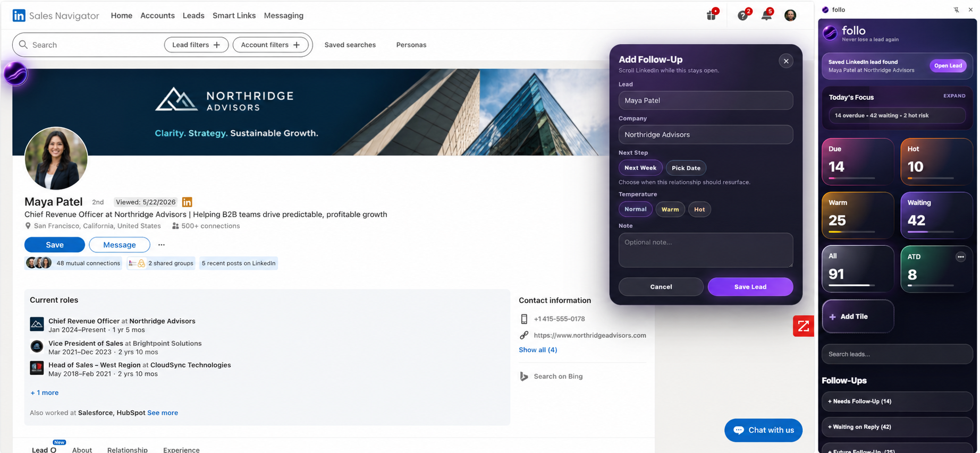Expand the + 1 more roles
Screen dimensions: 980x453
coord(45,392)
